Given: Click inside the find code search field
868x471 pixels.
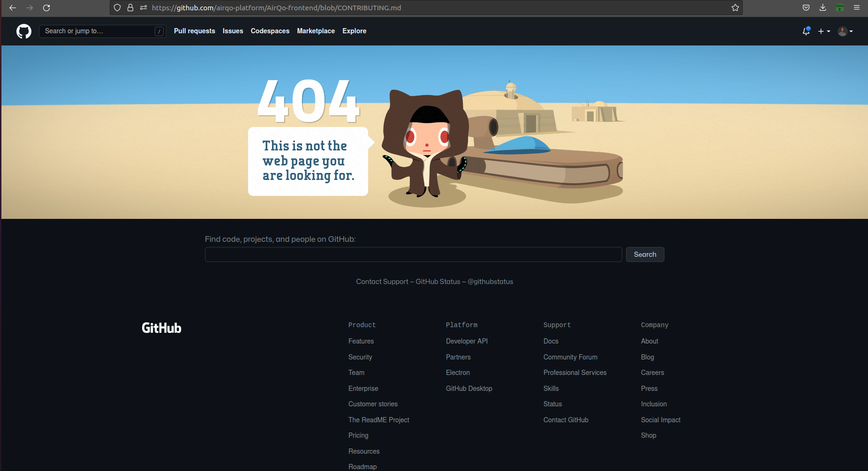Looking at the screenshot, I should (413, 254).
